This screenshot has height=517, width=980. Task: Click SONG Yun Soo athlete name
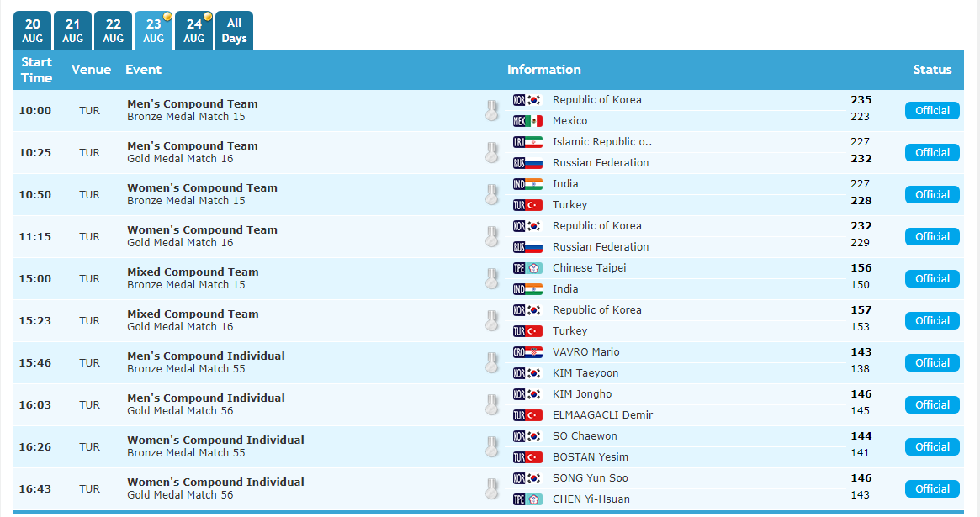[x=590, y=478]
